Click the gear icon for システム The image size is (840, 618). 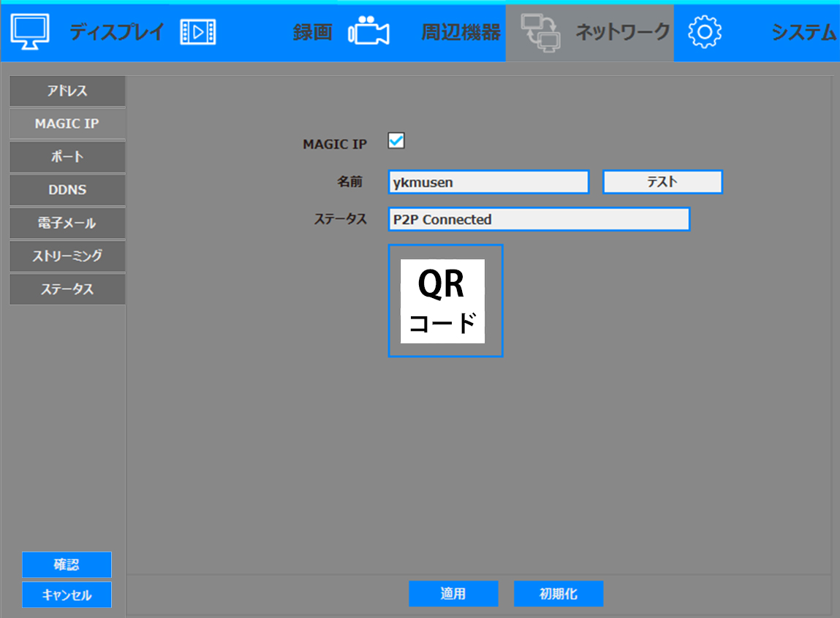point(705,32)
